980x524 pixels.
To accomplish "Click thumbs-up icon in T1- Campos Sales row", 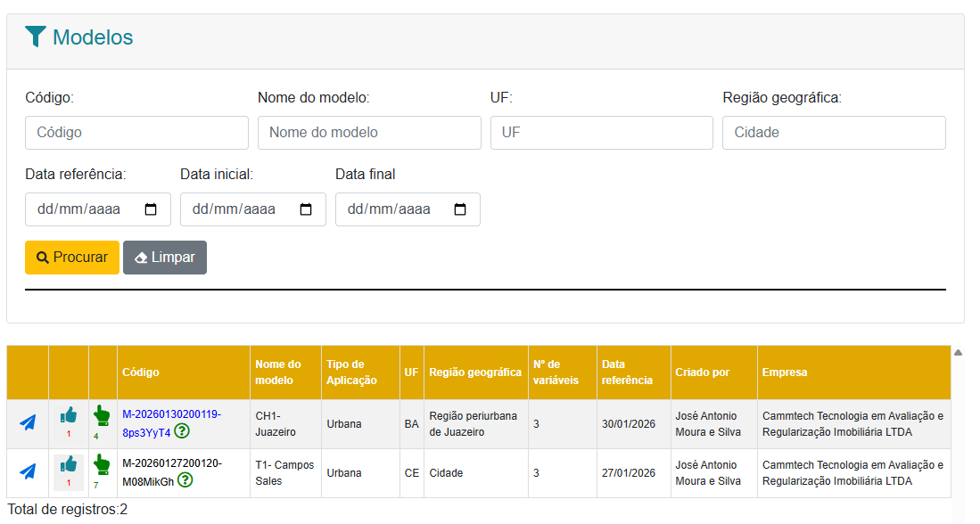I will coord(69,464).
